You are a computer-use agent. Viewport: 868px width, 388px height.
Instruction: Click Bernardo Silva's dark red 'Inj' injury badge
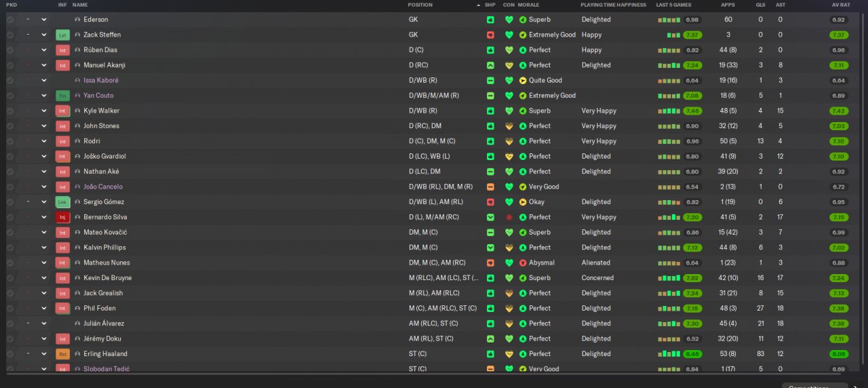[63, 217]
